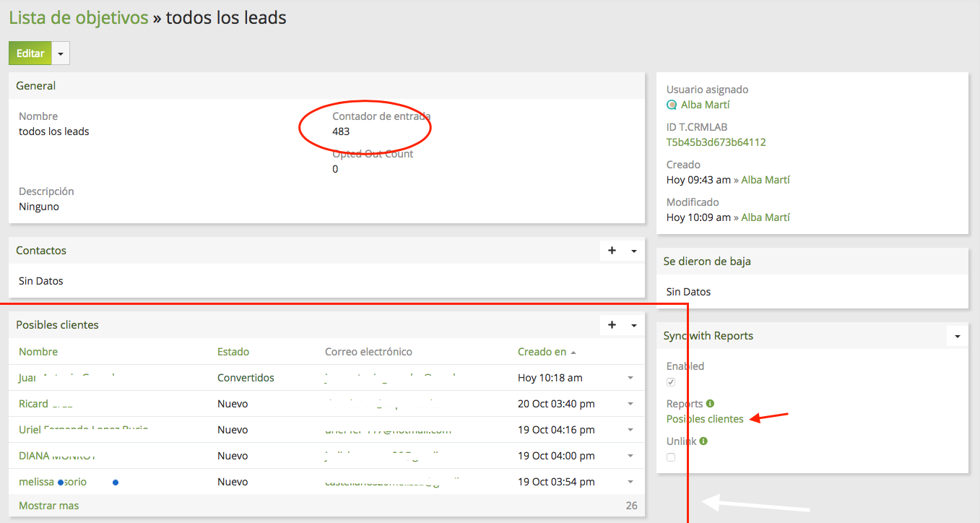Check the Unlink checkbox
980x523 pixels.
click(671, 457)
